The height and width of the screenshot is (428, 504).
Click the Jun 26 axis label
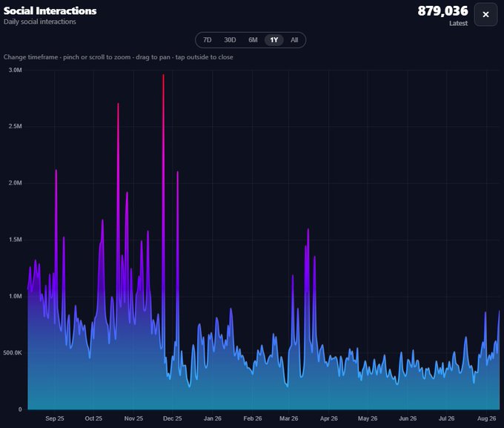(408, 418)
